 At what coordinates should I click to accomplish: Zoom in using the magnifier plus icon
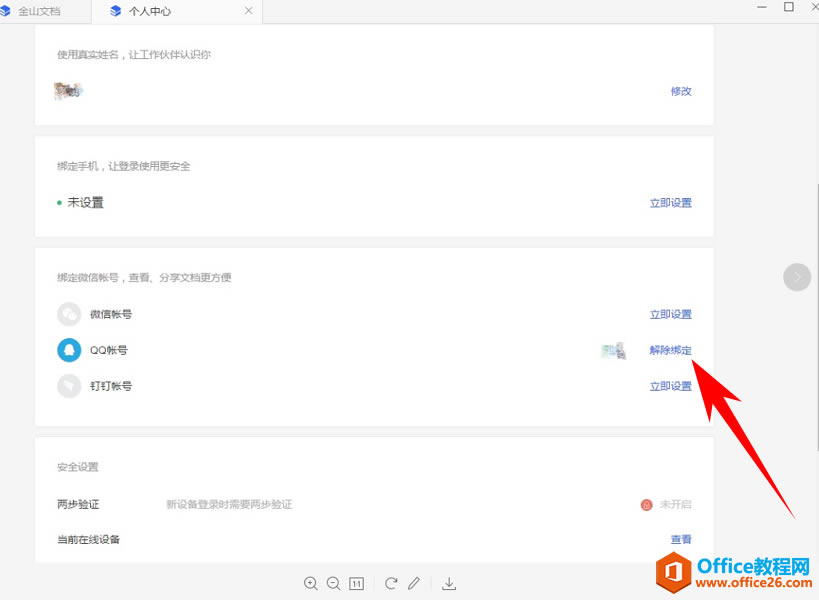tap(311, 583)
